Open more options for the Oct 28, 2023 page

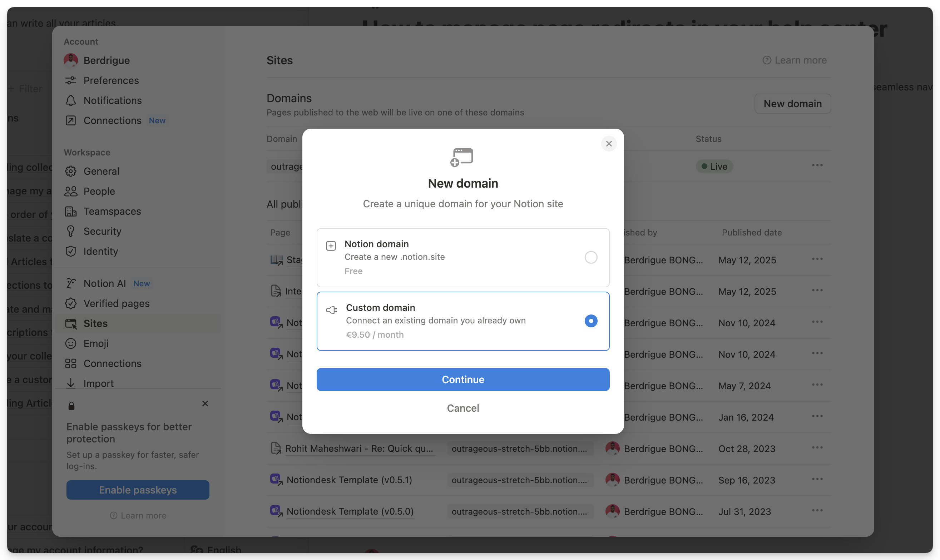click(x=817, y=447)
